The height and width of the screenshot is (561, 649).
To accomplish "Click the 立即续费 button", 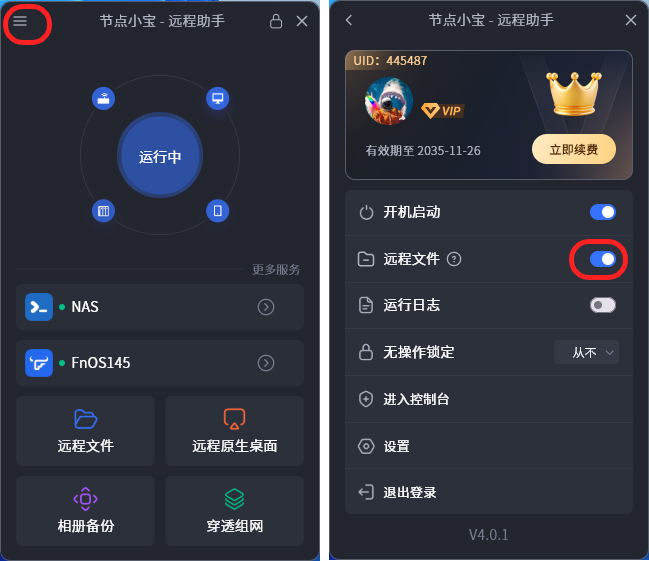I will (x=574, y=149).
